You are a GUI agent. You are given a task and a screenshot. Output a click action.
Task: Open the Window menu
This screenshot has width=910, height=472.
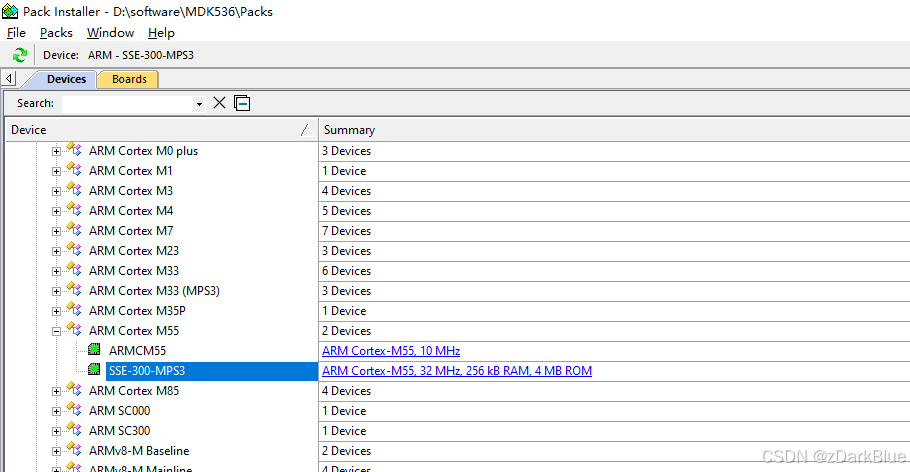pyautogui.click(x=110, y=33)
